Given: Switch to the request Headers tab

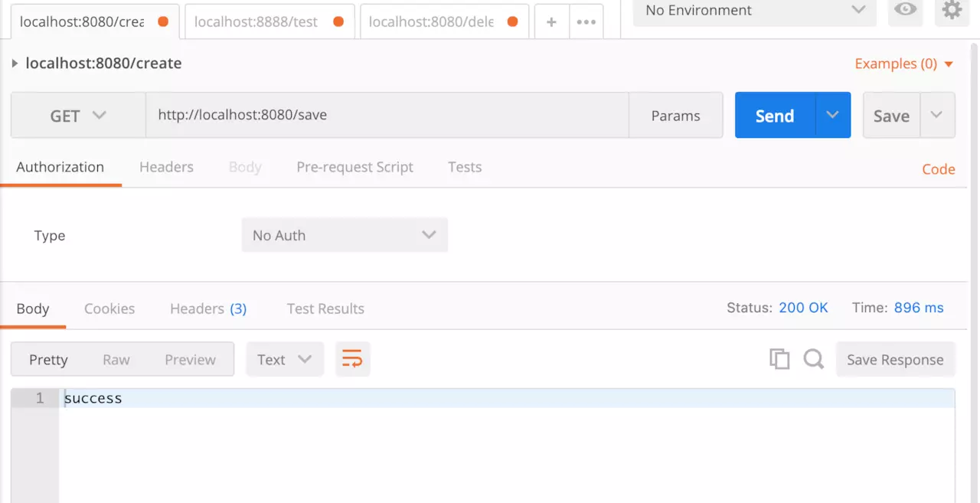Looking at the screenshot, I should (x=166, y=167).
